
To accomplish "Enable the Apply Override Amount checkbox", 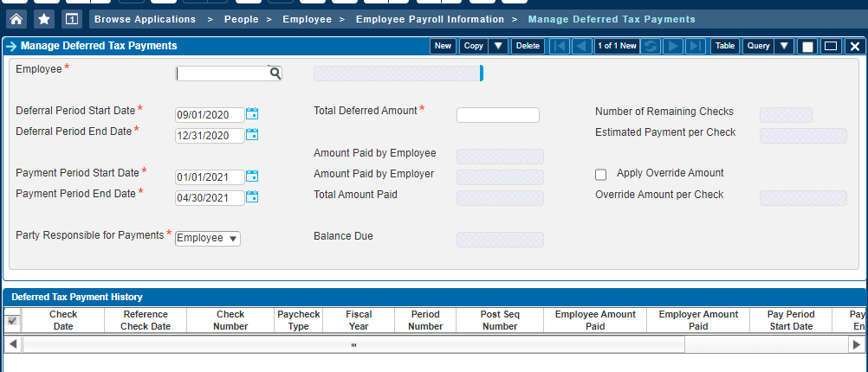I will [x=601, y=174].
